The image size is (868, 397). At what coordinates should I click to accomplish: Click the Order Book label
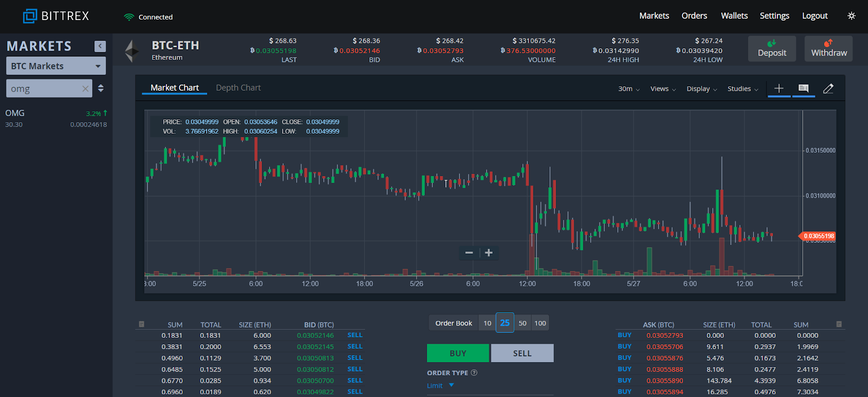coord(454,323)
